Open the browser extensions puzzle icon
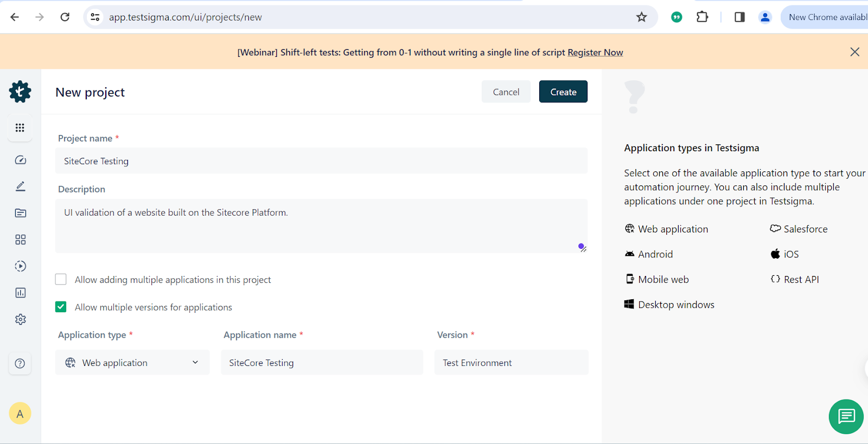Screen dimensions: 868x444 [x=702, y=17]
